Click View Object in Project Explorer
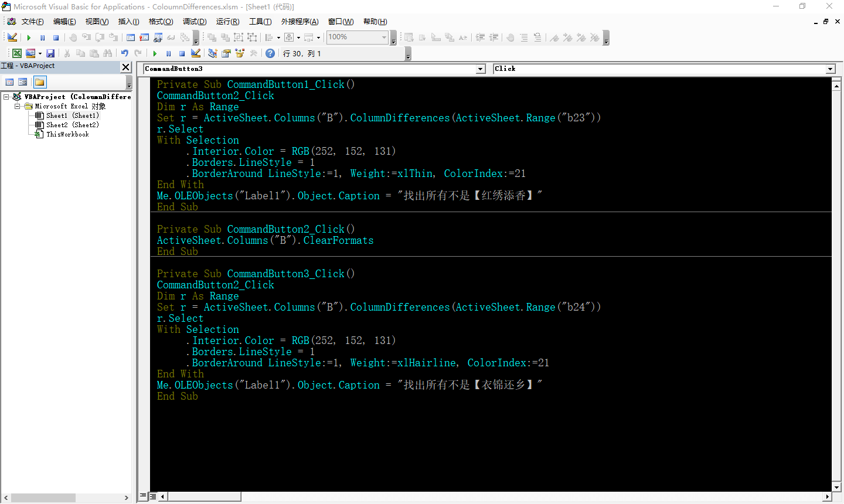This screenshot has height=504, width=844. (23, 82)
